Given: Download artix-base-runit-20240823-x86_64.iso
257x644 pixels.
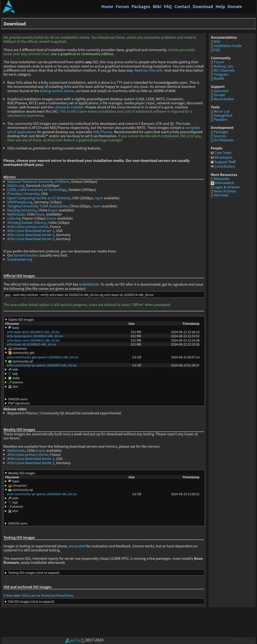Looking at the screenshot, I should (33, 340).
